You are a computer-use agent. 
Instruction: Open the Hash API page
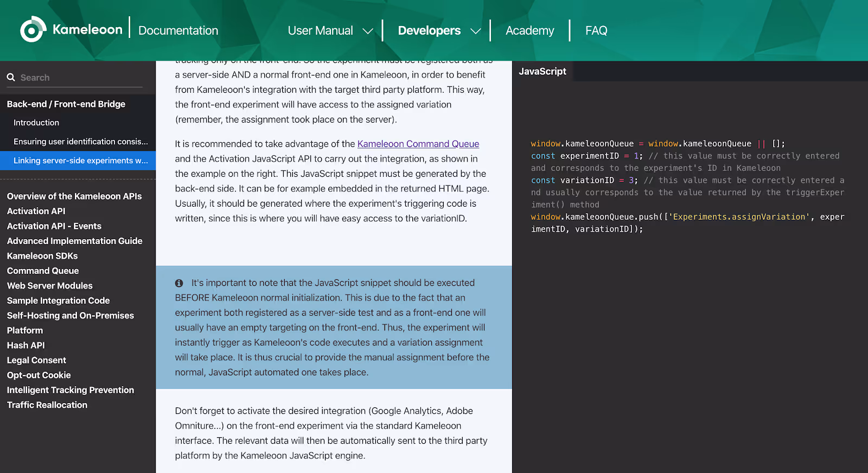[26, 346]
